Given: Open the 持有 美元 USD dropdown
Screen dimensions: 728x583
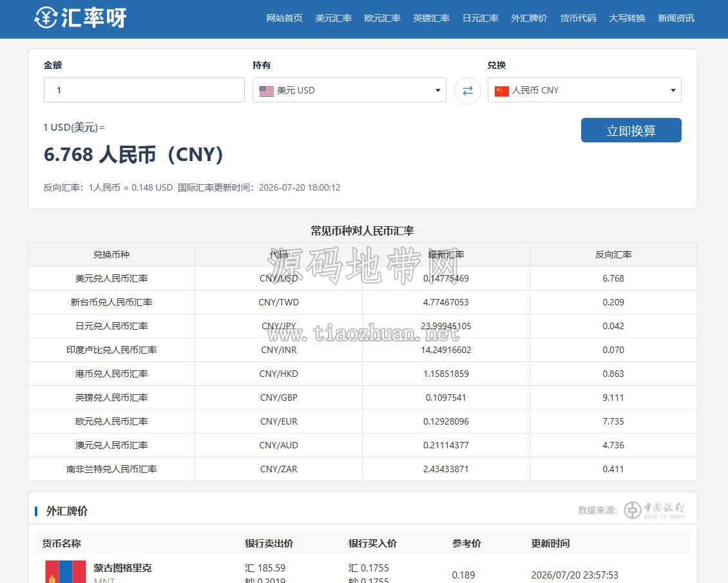Looking at the screenshot, I should 349,90.
